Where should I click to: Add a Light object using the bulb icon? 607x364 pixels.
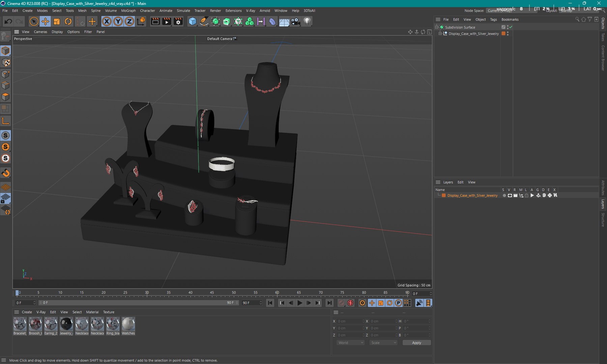pyautogui.click(x=307, y=22)
